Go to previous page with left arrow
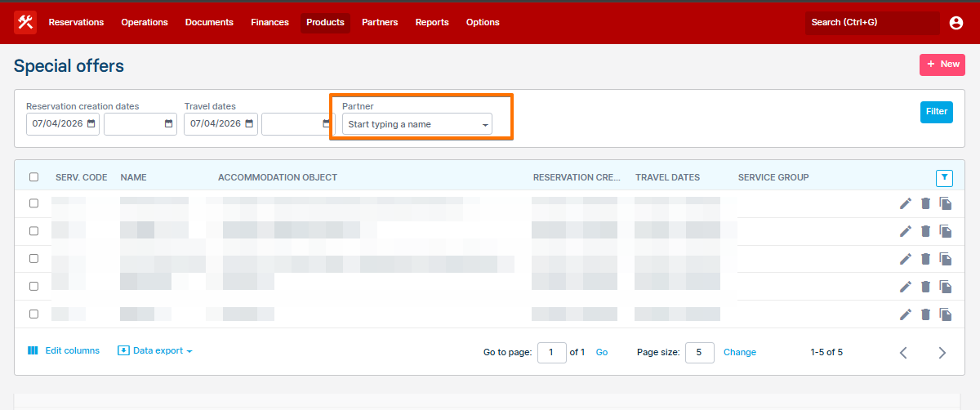This screenshot has width=980, height=410. [x=903, y=353]
